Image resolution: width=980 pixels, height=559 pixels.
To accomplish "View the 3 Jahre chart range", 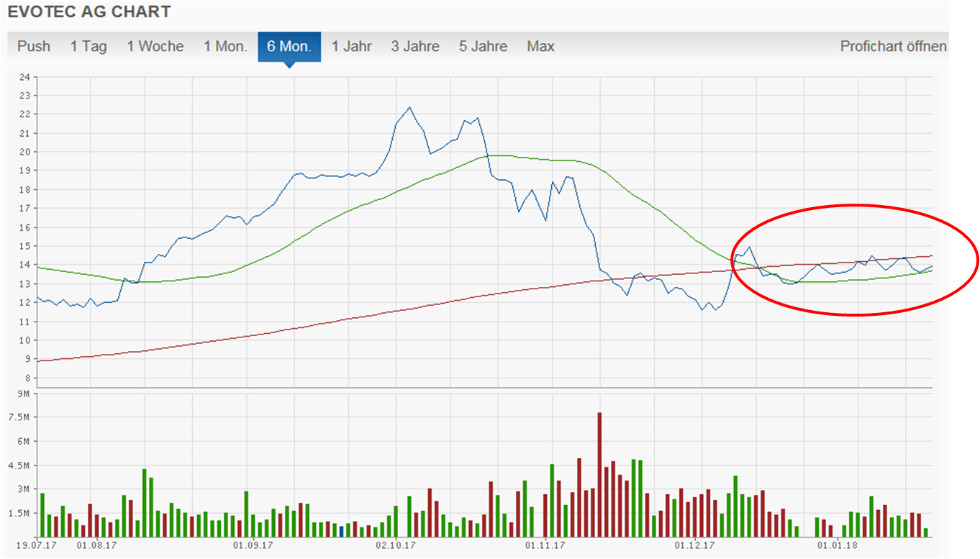I will (415, 47).
